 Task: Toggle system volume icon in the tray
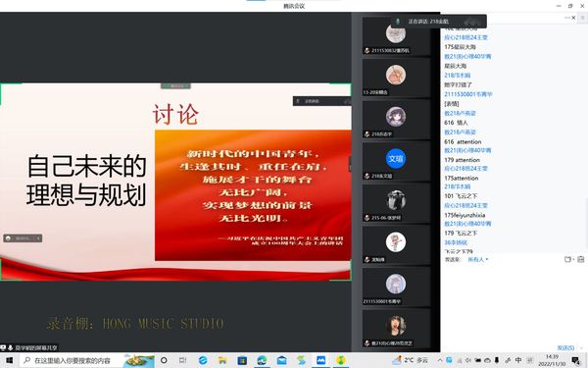point(468,360)
